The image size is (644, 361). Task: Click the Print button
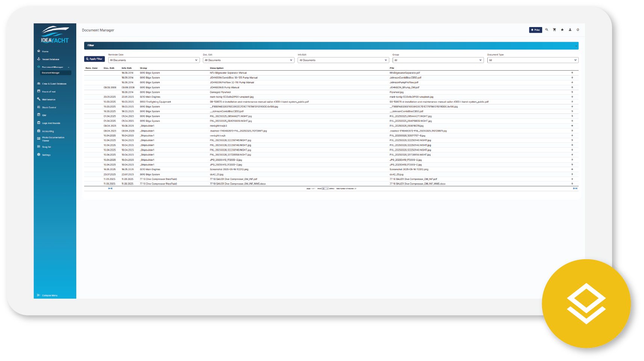535,30
